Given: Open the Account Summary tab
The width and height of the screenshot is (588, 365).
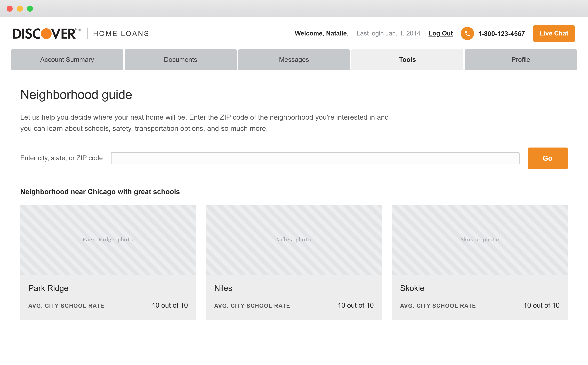Looking at the screenshot, I should click(x=67, y=60).
